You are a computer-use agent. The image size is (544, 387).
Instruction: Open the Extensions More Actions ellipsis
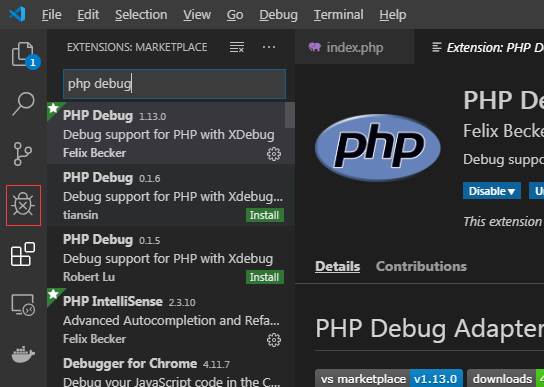click(269, 47)
